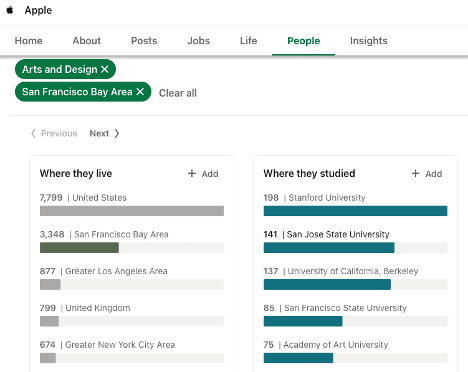The width and height of the screenshot is (468, 372).
Task: Click the "198 | Stanford University" label
Action: 314,198
